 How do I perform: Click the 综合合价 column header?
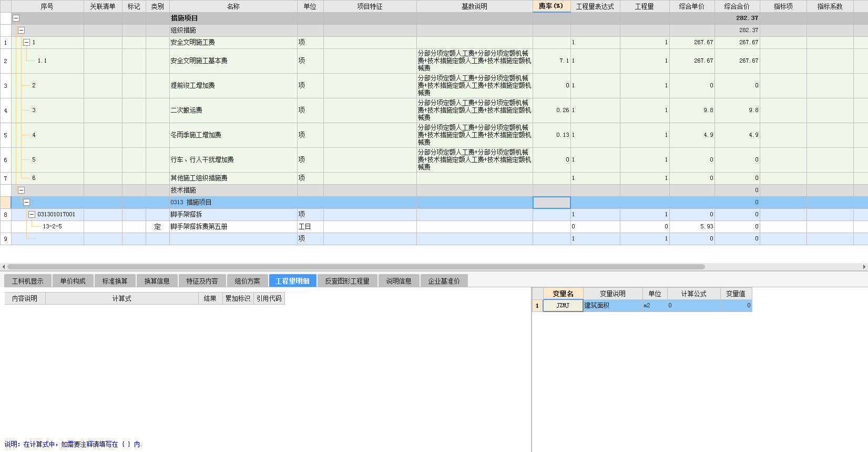pos(737,6)
